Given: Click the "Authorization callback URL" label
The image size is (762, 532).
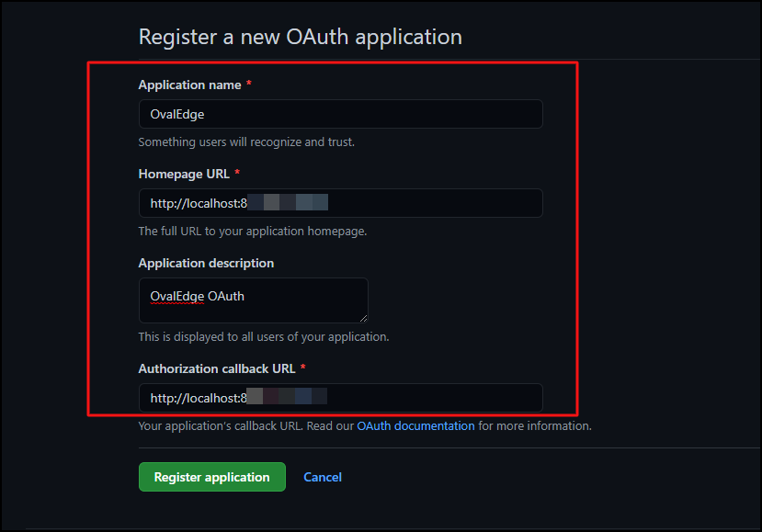Looking at the screenshot, I should tap(217, 368).
